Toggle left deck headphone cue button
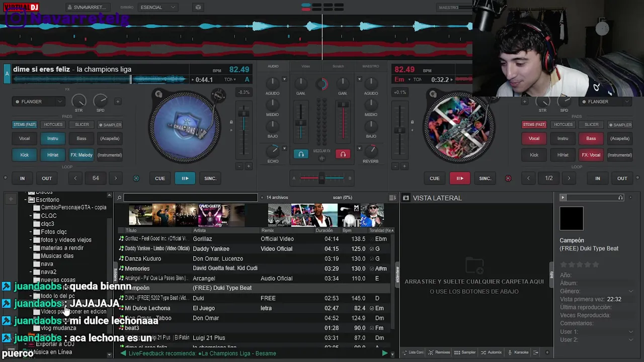The height and width of the screenshot is (362, 644). (301, 154)
